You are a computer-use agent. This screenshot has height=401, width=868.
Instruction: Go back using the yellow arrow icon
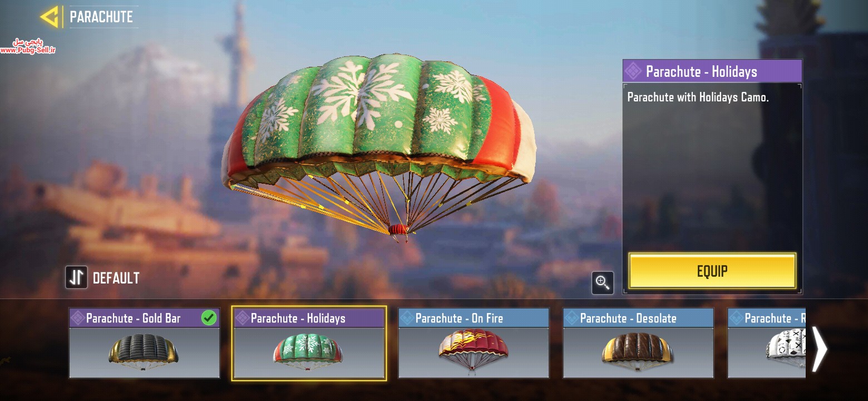(x=50, y=17)
